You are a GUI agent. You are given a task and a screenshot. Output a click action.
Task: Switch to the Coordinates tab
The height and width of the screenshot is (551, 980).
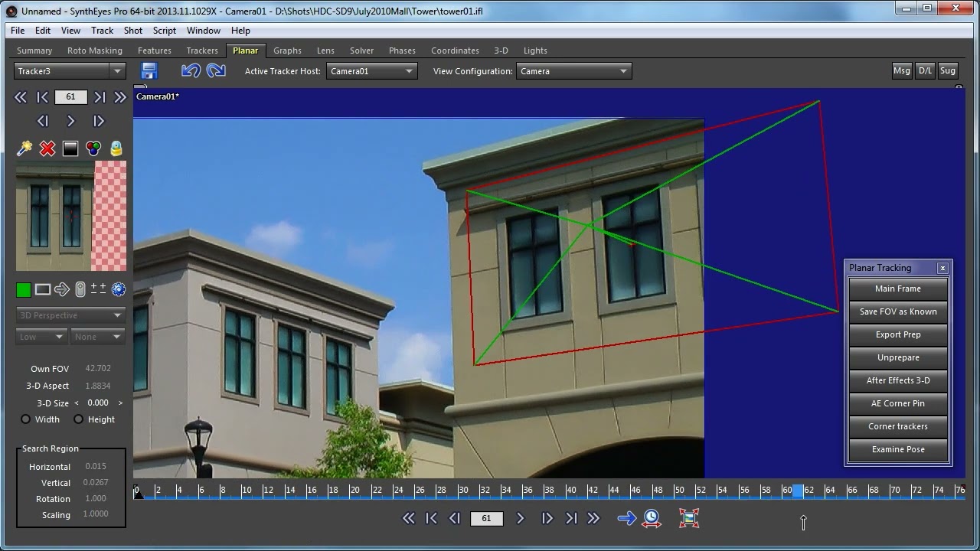[455, 51]
